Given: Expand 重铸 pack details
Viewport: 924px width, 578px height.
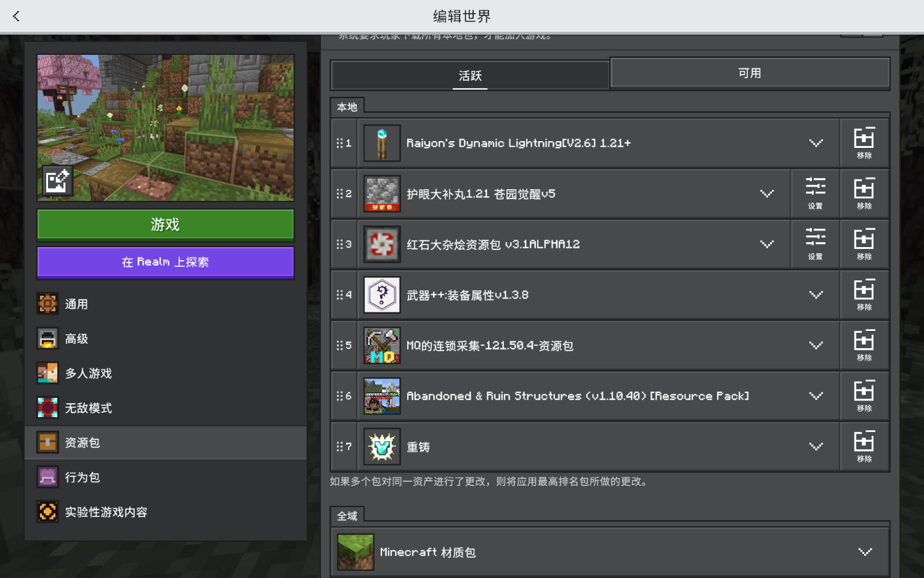Looking at the screenshot, I should [816, 446].
